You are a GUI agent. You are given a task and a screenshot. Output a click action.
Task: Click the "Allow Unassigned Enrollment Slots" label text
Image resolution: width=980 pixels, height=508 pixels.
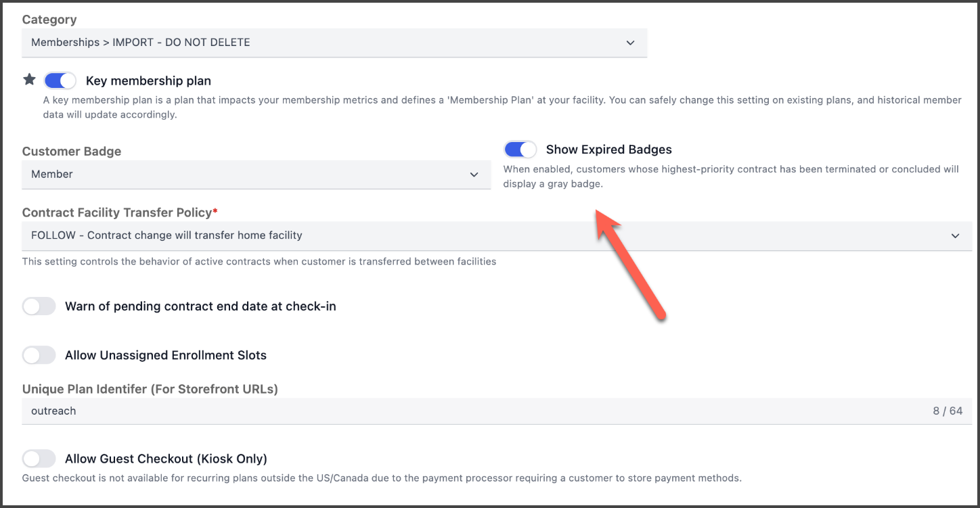(166, 355)
